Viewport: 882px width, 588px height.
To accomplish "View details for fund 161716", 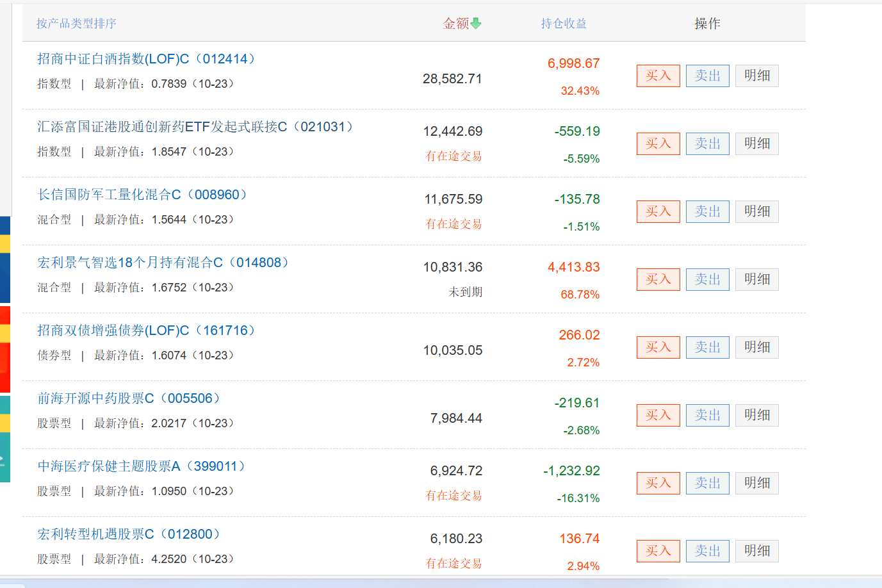I will tap(757, 347).
